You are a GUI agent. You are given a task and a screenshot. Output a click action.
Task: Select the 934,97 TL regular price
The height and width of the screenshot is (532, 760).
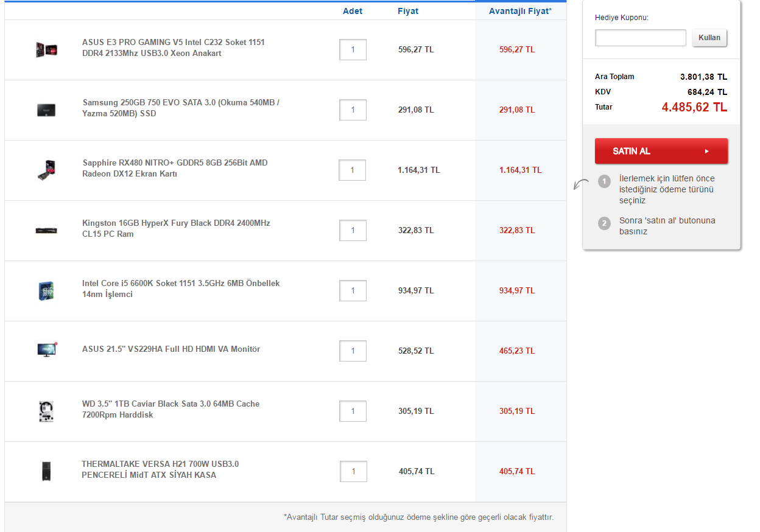tap(416, 290)
